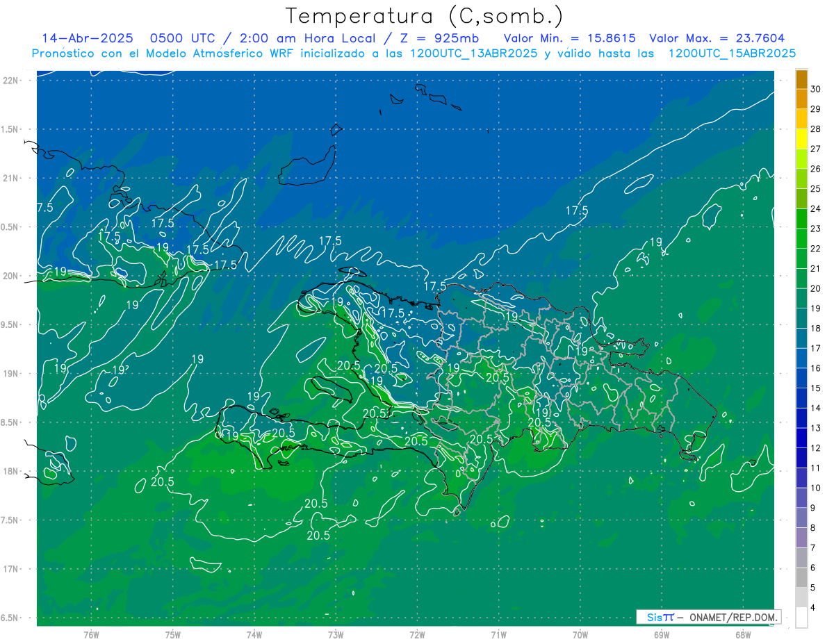Click the '72W' longitude axis label
This screenshot has width=834, height=644.
click(x=417, y=634)
